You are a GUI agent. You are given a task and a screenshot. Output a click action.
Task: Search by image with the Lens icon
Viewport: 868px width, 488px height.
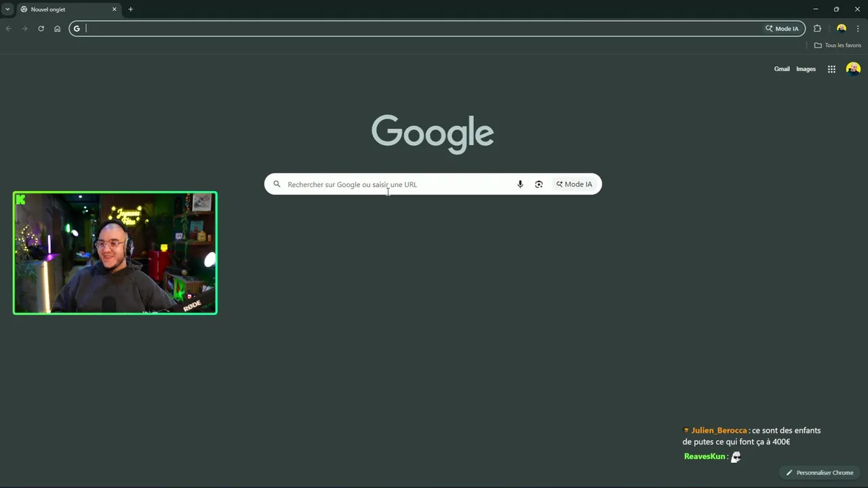[x=538, y=184]
